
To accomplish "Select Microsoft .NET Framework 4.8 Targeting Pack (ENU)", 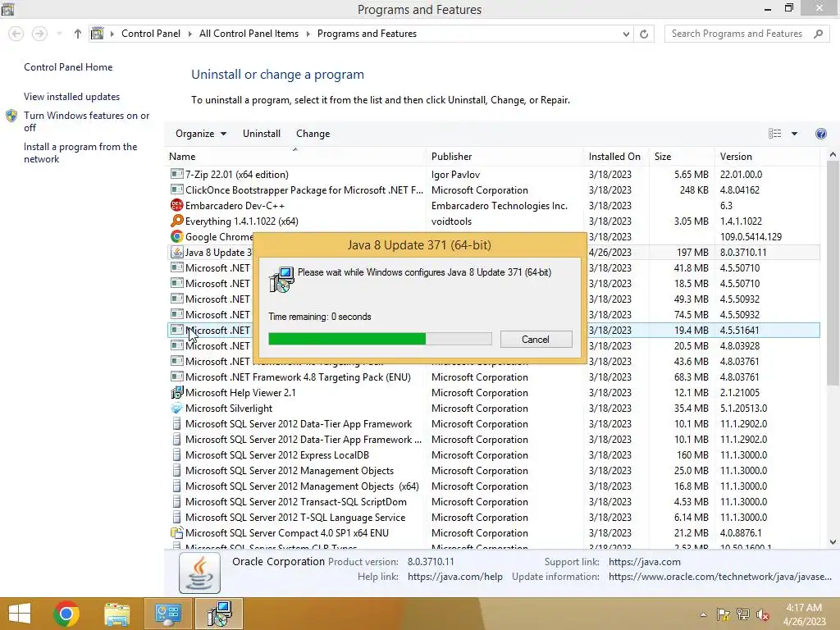I will [493, 377].
